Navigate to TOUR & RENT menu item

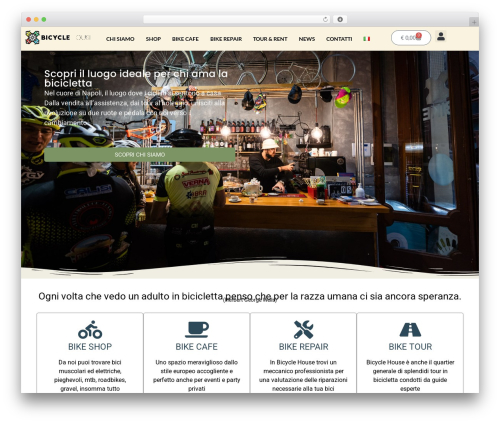(270, 39)
